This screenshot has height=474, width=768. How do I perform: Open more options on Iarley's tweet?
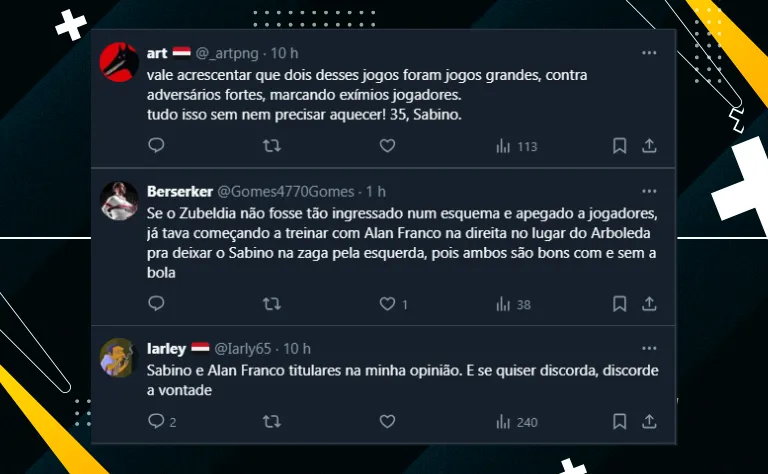coord(649,349)
